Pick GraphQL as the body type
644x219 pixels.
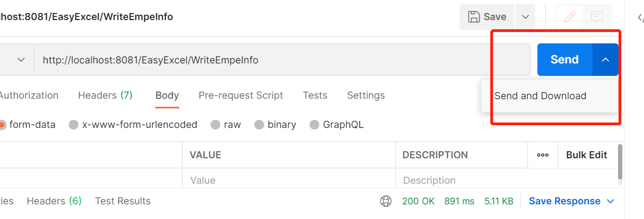pyautogui.click(x=314, y=125)
